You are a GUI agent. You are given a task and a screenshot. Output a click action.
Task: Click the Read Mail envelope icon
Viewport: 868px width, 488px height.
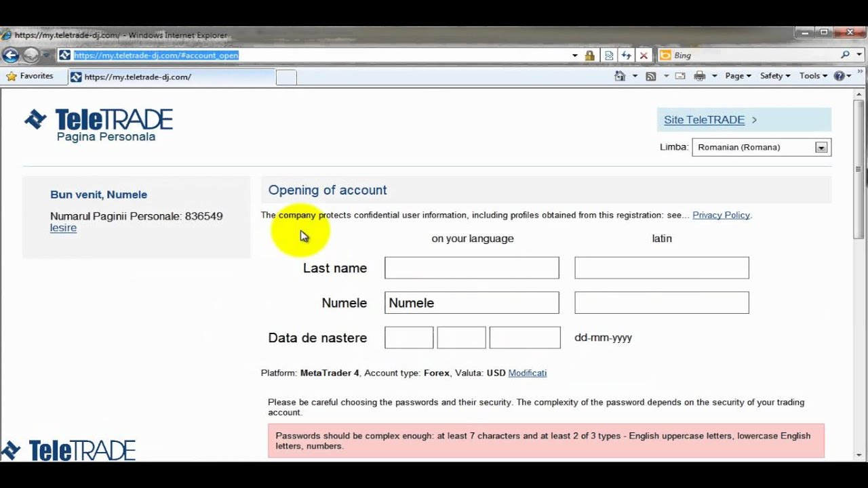[680, 76]
